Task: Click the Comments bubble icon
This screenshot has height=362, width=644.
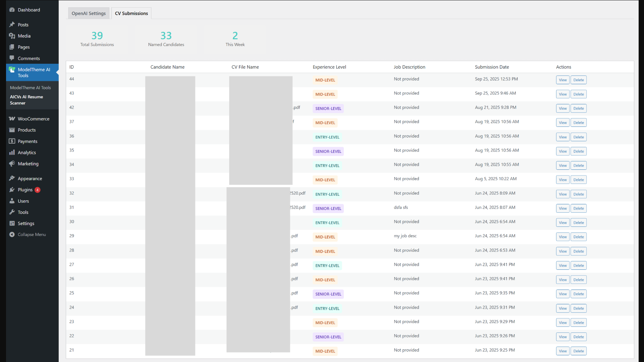Action: pos(12,58)
